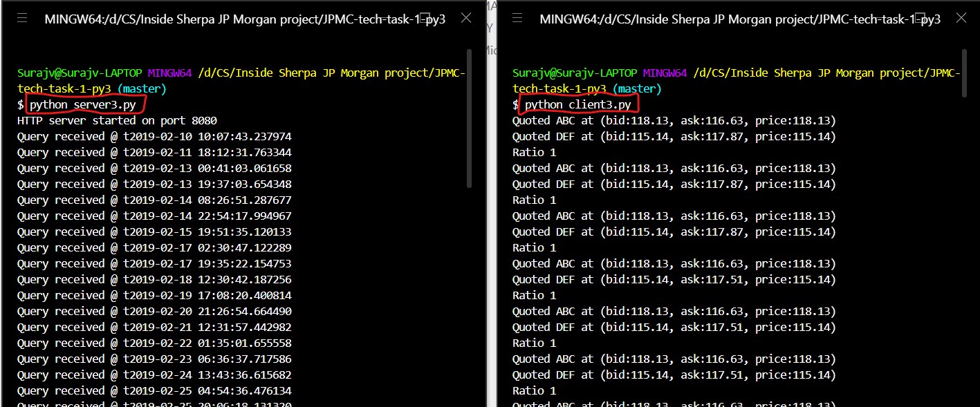Screen dimensions: 980x407
Task: Click the circled 'python server3.py' command
Action: coord(82,104)
